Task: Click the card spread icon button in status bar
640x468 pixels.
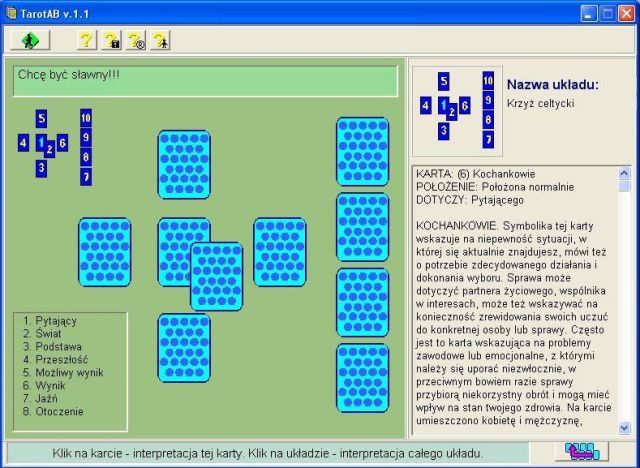Action: tap(582, 452)
